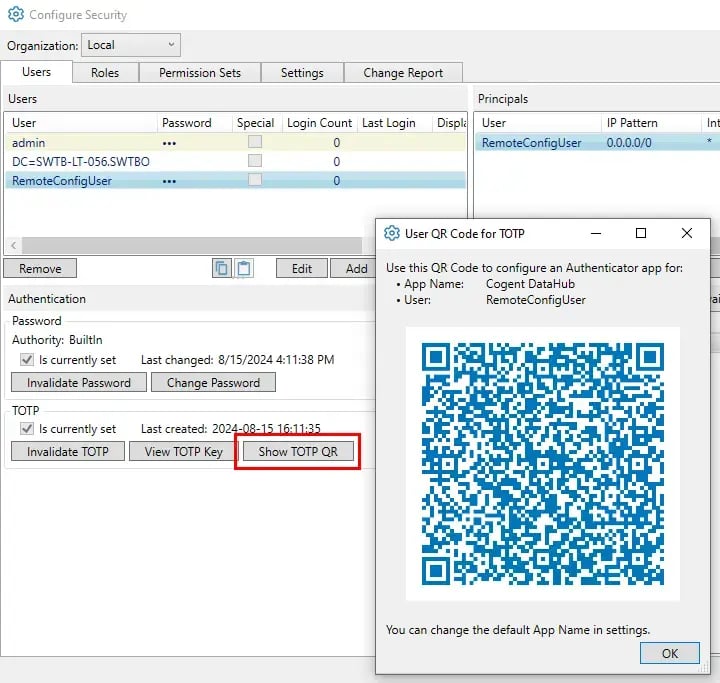Click the copy user icon button
This screenshot has width=720, height=683.
pyautogui.click(x=222, y=268)
